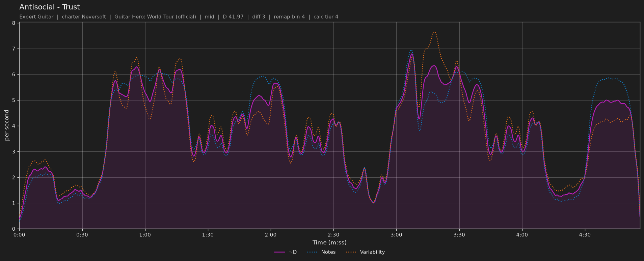
Task: Click the 'Time (m:ss)' x-axis label
Action: tap(329, 242)
